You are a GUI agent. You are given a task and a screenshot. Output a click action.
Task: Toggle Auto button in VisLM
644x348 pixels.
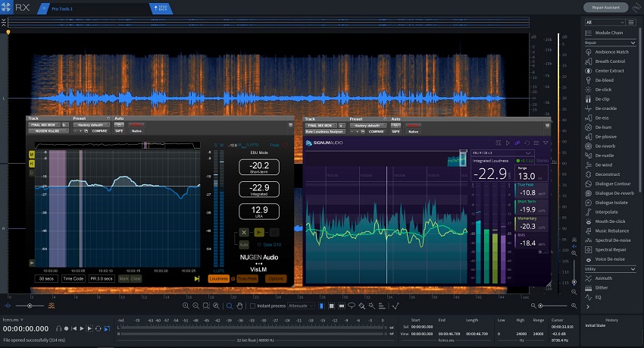(243, 244)
